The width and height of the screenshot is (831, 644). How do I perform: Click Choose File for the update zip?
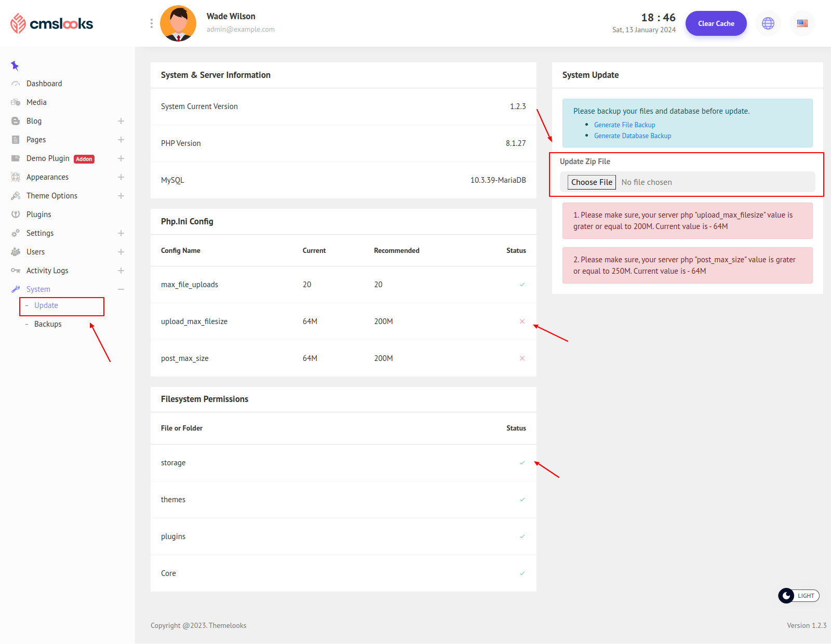point(592,182)
